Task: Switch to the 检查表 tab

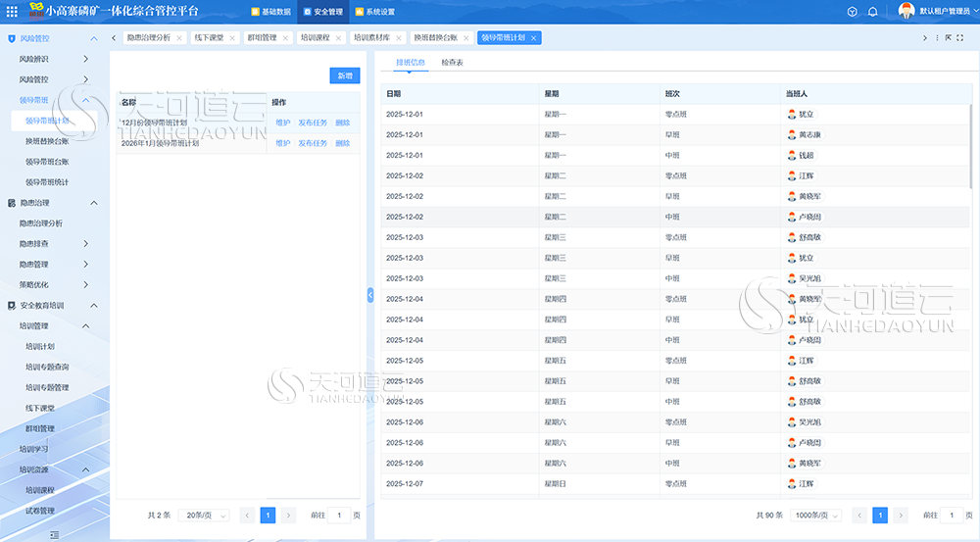Action: 452,63
